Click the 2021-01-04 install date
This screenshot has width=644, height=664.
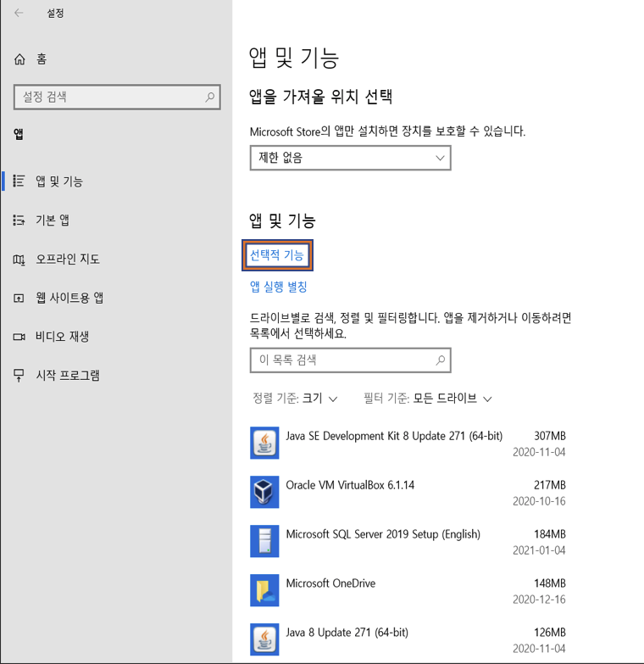click(x=539, y=550)
